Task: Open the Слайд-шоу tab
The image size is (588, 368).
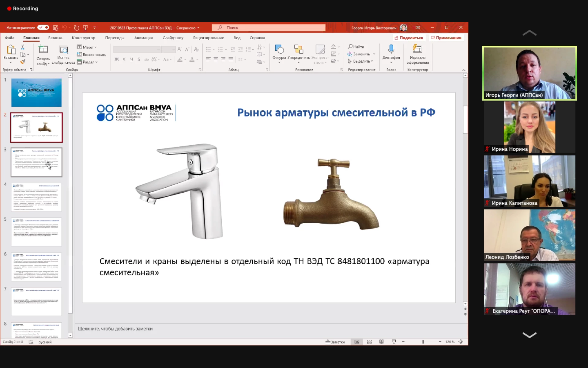Action: point(173,38)
